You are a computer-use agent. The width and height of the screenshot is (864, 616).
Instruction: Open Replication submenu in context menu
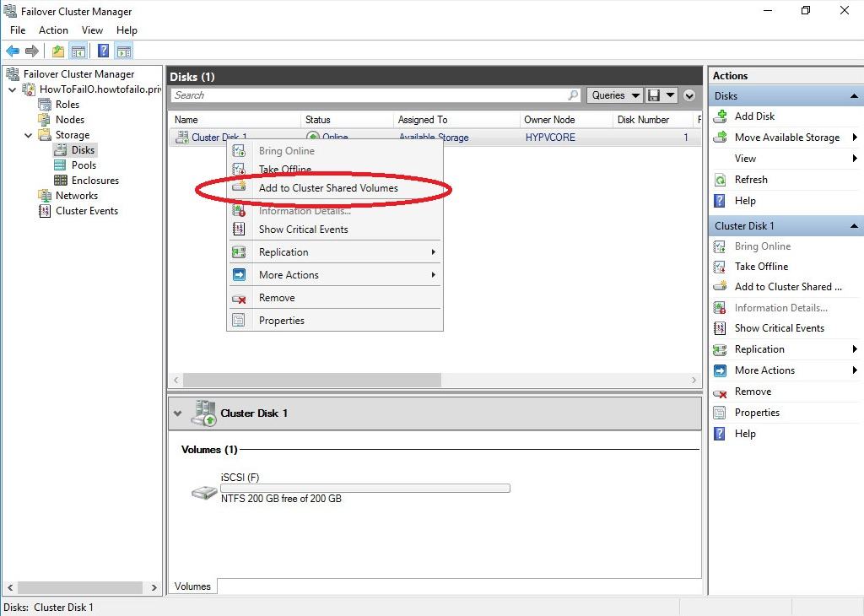(335, 252)
